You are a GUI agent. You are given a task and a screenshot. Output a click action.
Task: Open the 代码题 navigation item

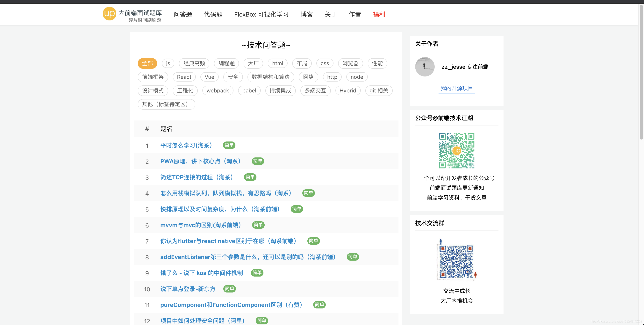point(213,15)
